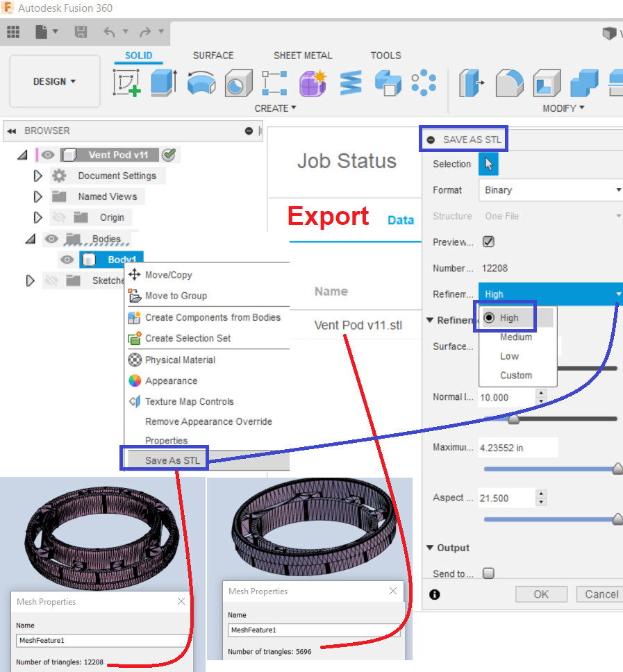623x672 pixels.
Task: Collapse the Browser panel double arrows
Action: point(12,131)
